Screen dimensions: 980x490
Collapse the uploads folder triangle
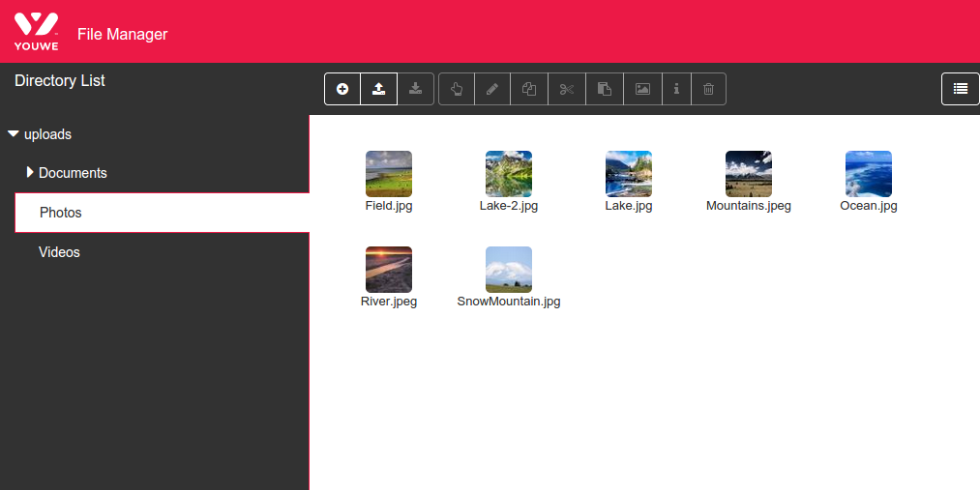14,134
